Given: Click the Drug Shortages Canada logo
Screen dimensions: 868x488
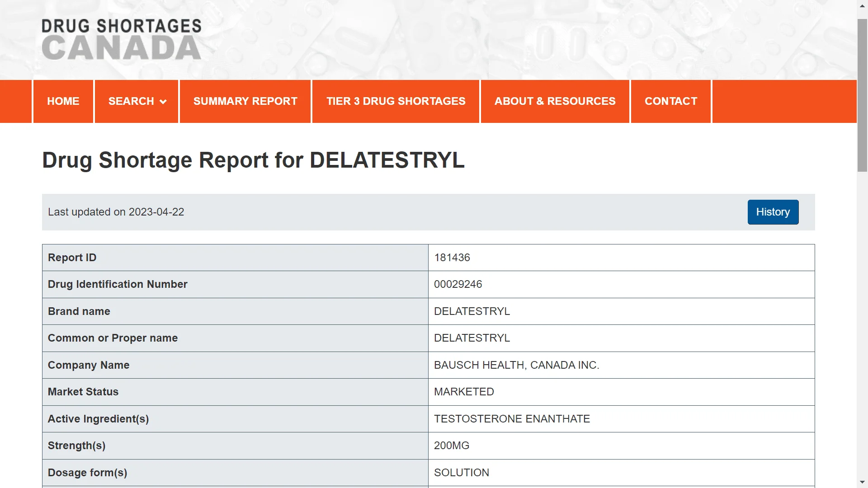Looking at the screenshot, I should pos(122,39).
